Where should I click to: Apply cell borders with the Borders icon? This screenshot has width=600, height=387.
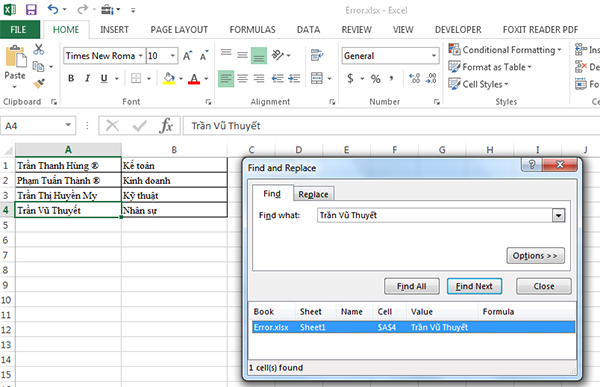click(136, 78)
